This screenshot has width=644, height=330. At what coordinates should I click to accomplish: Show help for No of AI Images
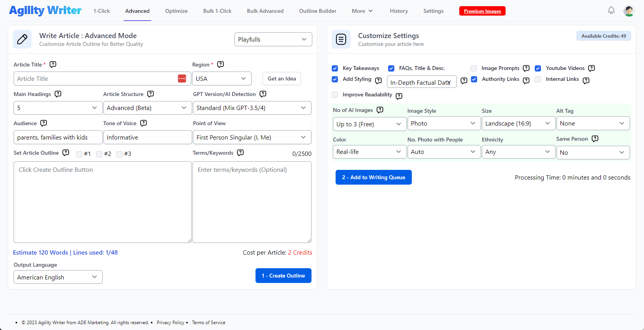click(x=380, y=110)
